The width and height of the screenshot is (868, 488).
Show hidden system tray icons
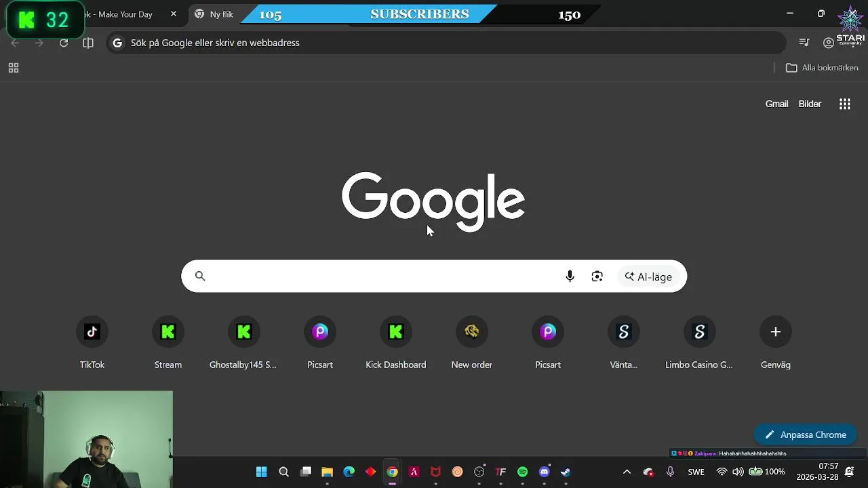point(627,472)
